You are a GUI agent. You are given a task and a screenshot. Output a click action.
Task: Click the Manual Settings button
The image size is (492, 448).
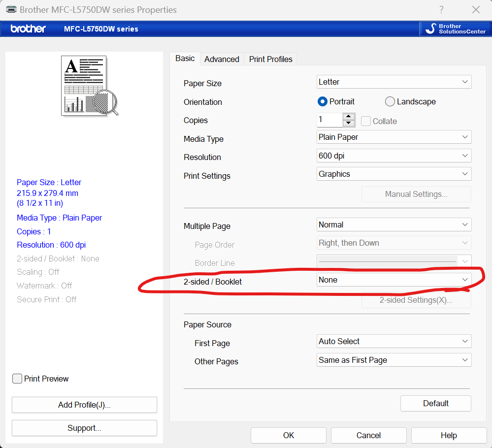(416, 194)
